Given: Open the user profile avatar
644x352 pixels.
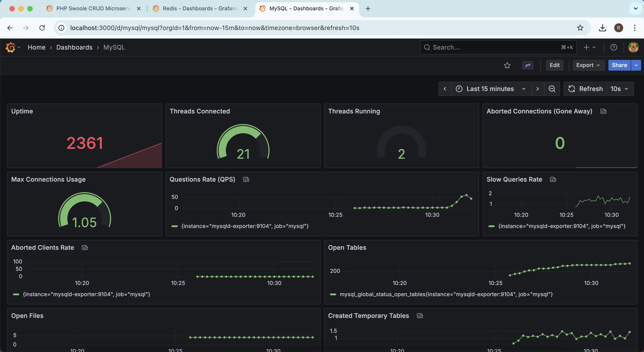Looking at the screenshot, I should 633,47.
